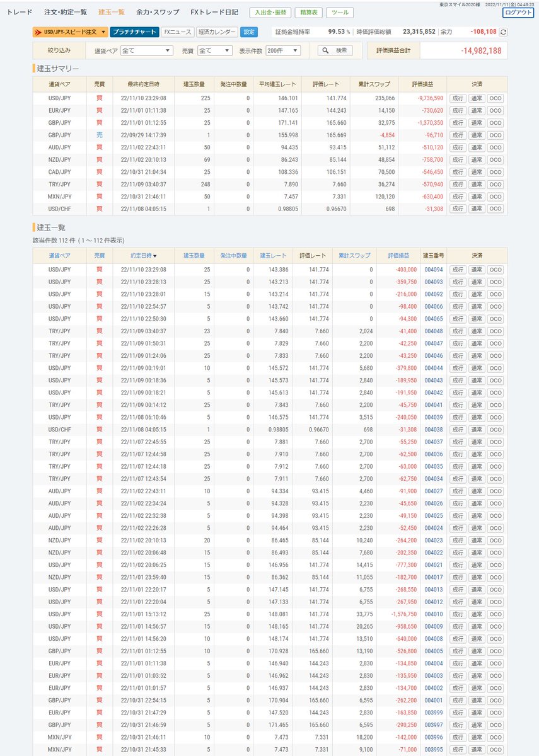Sort the list by 通貨ペア header
This screenshot has width=539, height=756.
(x=59, y=255)
